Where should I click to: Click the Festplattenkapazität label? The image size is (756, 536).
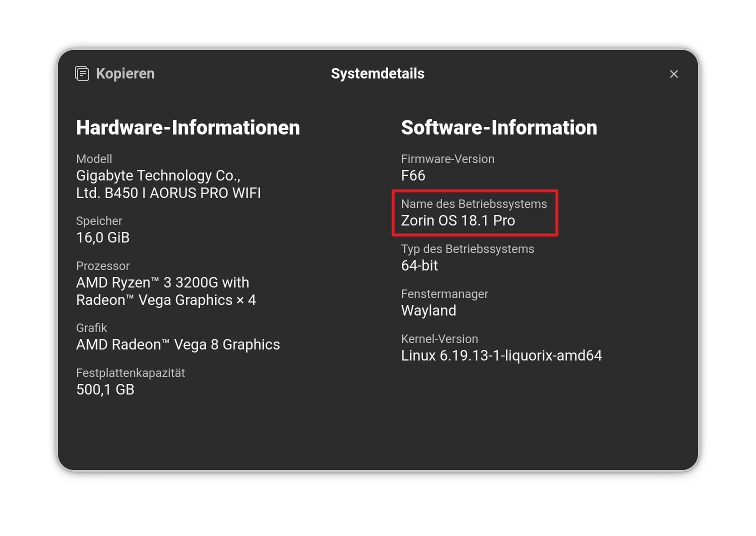point(130,373)
